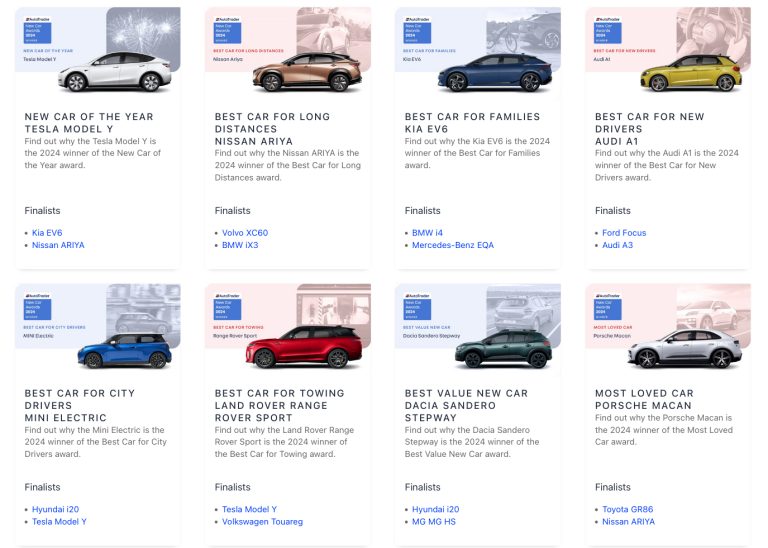The height and width of the screenshot is (548, 768).
Task: Select the silver Porsche Macan car image
Action: tap(685, 348)
